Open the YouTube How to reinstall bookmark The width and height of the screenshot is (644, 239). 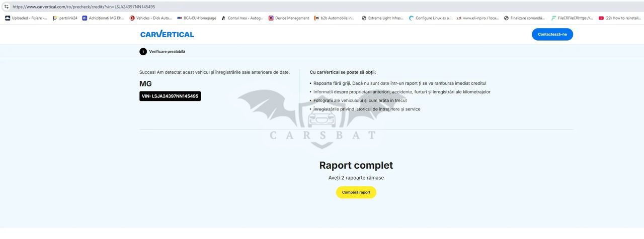[620, 18]
